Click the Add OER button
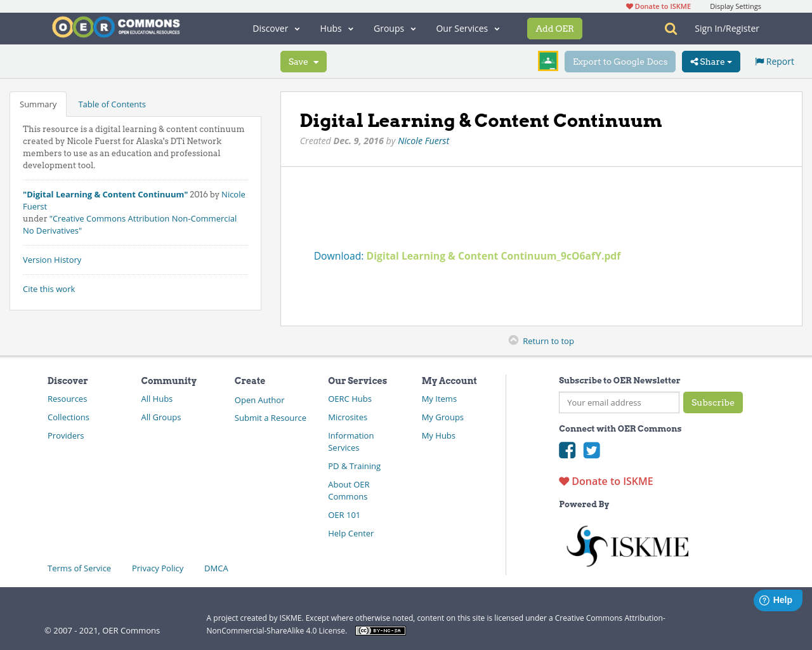Viewport: 812px width, 650px height. tap(554, 28)
